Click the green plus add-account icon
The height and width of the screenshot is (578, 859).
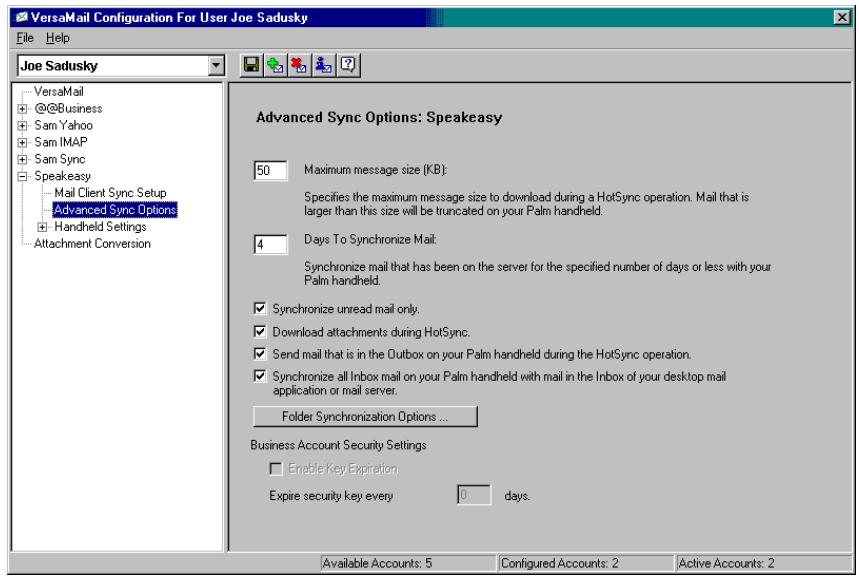coord(275,65)
